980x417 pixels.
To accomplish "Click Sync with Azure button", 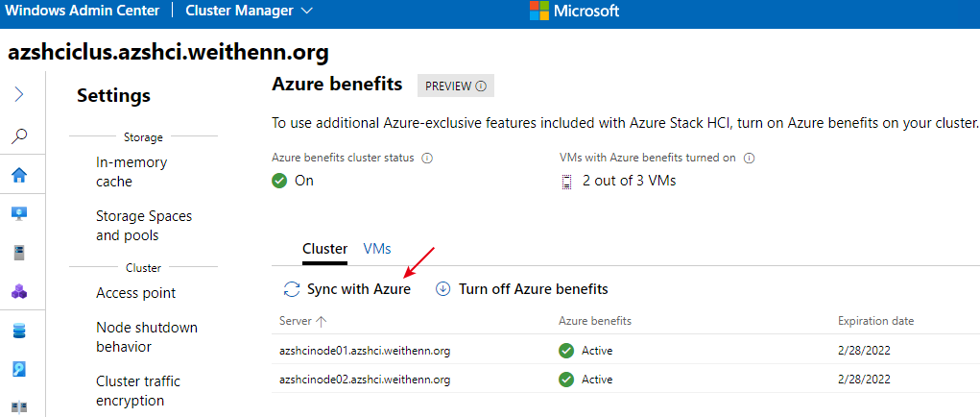I will tap(347, 289).
